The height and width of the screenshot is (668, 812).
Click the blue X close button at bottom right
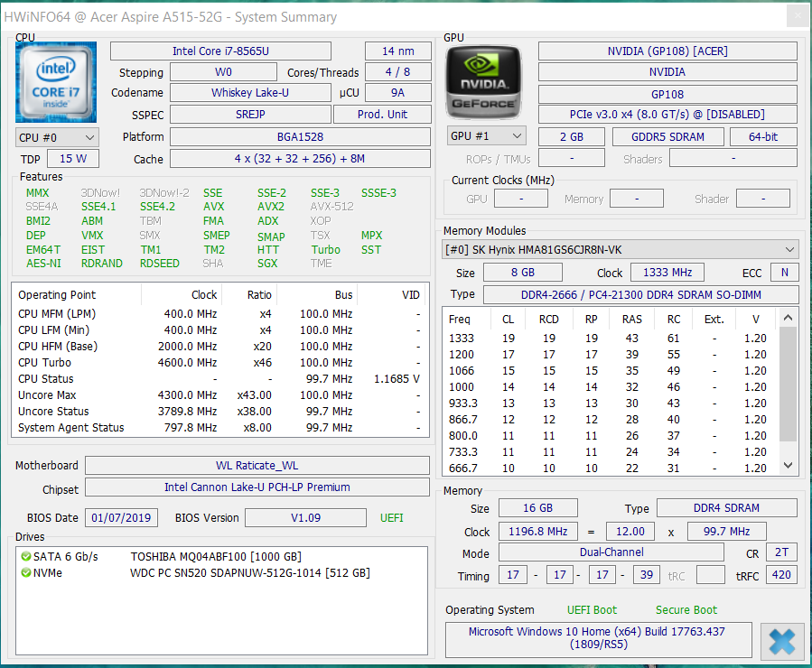point(782,642)
